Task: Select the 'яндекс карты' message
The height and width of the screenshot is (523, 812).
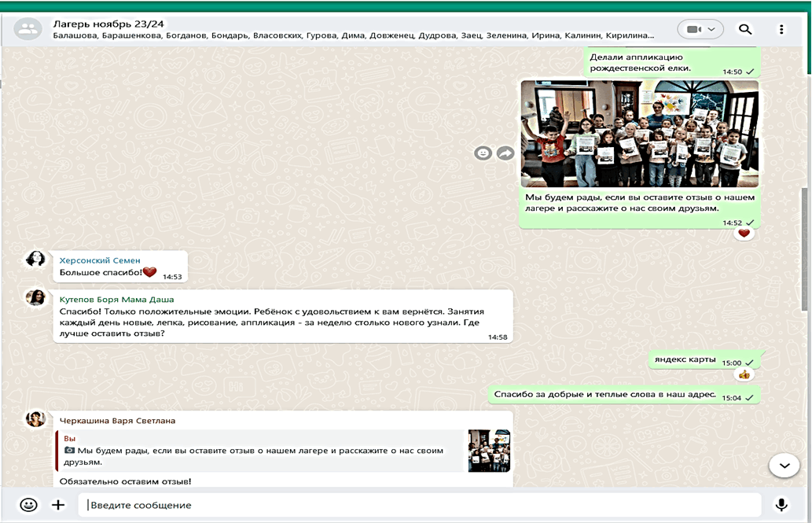Action: tap(705, 359)
